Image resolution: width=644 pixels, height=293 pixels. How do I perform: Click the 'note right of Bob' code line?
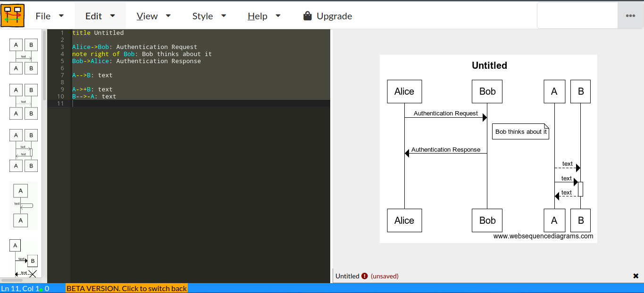pos(142,54)
